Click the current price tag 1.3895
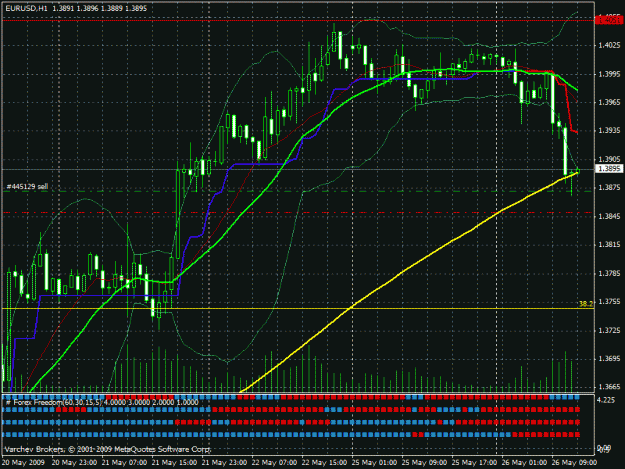 coord(609,169)
